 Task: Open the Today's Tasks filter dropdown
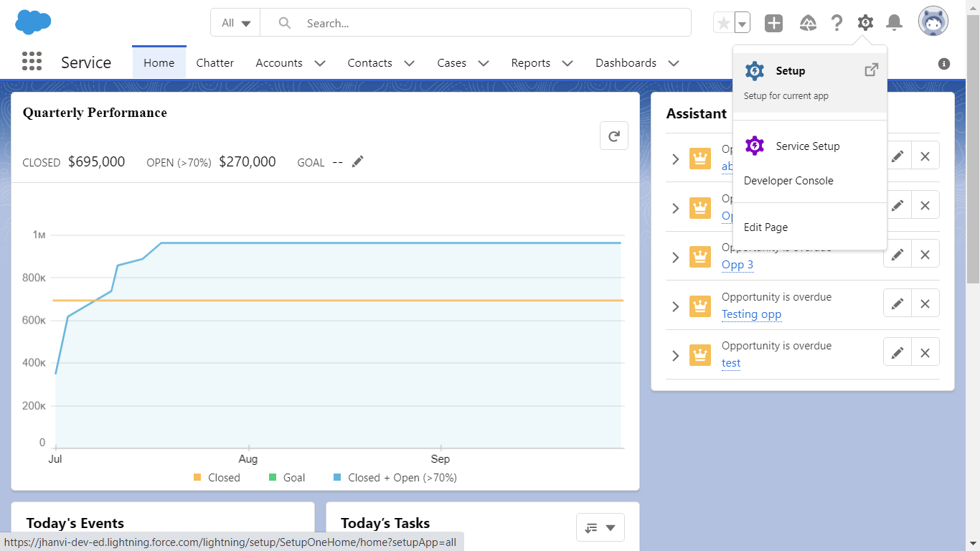click(600, 527)
